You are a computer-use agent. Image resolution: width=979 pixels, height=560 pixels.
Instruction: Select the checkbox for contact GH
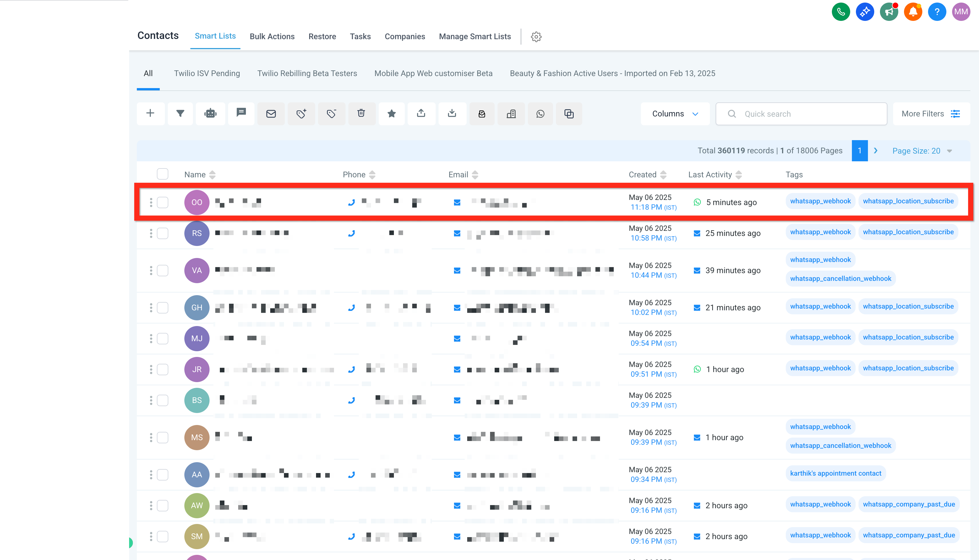pyautogui.click(x=162, y=308)
